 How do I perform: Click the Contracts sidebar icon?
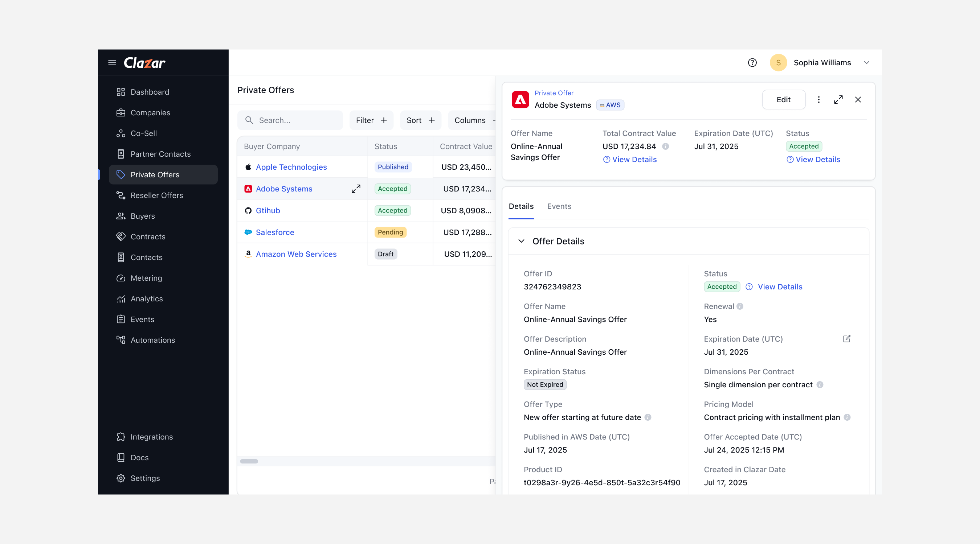tap(121, 236)
